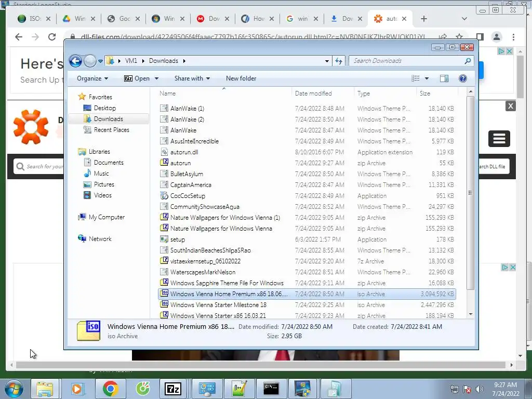Viewport: 532px width, 399px height.
Task: Open Documents library
Action: pyautogui.click(x=109, y=163)
